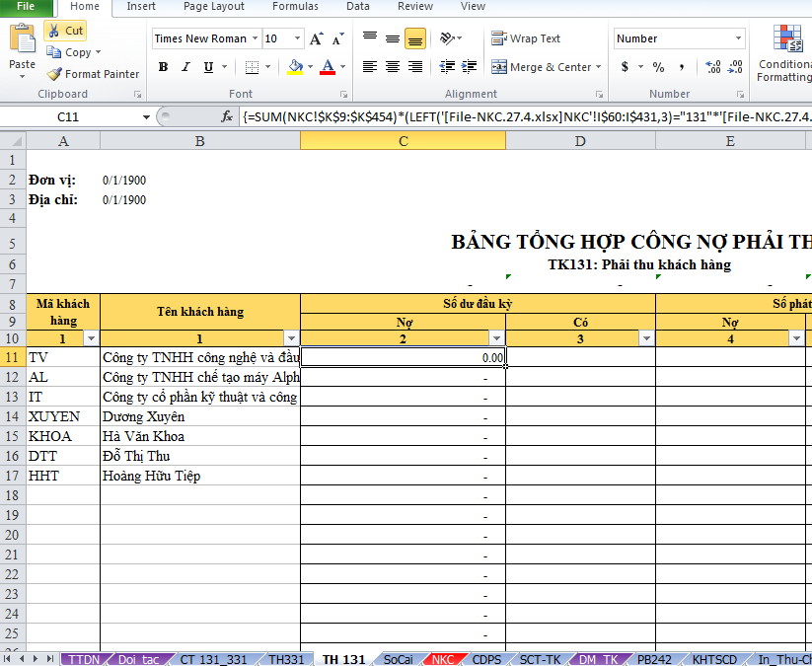
Task: Open filter for Tên khách hàng column
Action: pos(292,338)
